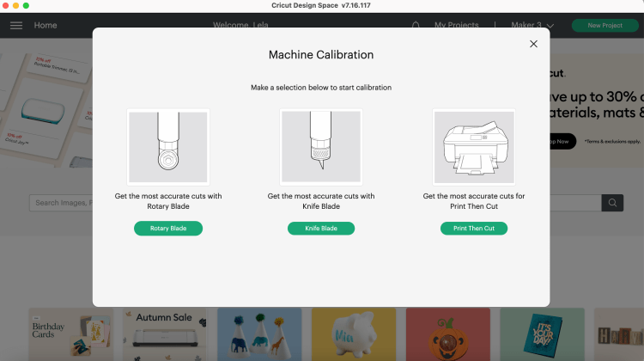Screen dimensions: 644x361
Task: Click 'Make a selection below to start calibration' text
Action: click(x=321, y=88)
